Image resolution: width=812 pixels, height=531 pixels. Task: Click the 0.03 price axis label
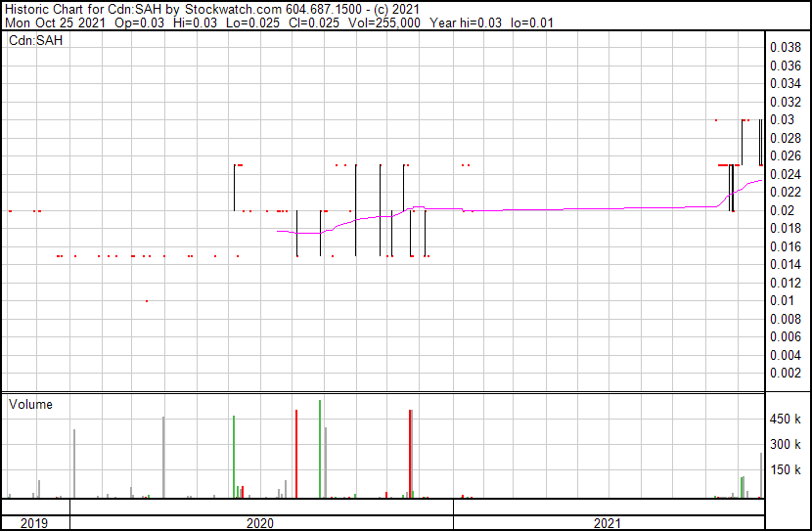(x=782, y=119)
